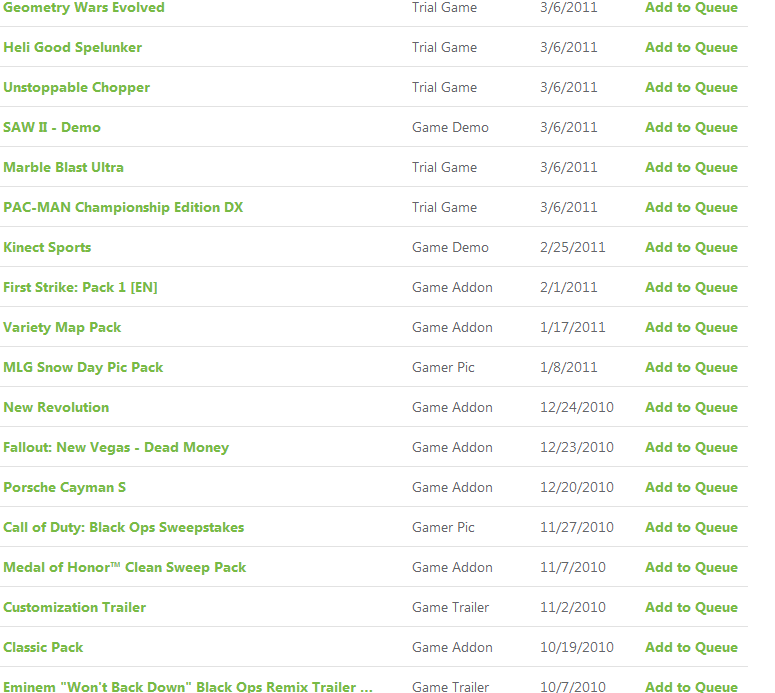Open First Strike: Pack 1 [EN] link

point(80,288)
